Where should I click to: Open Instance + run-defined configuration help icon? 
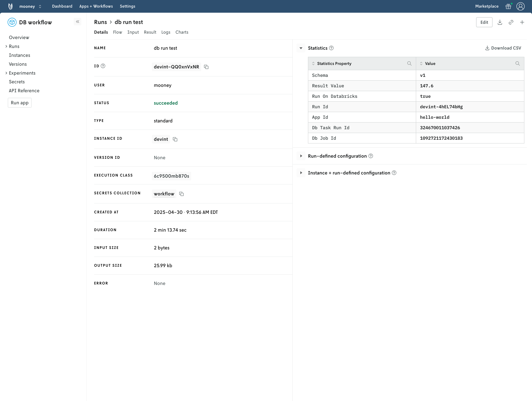394,173
